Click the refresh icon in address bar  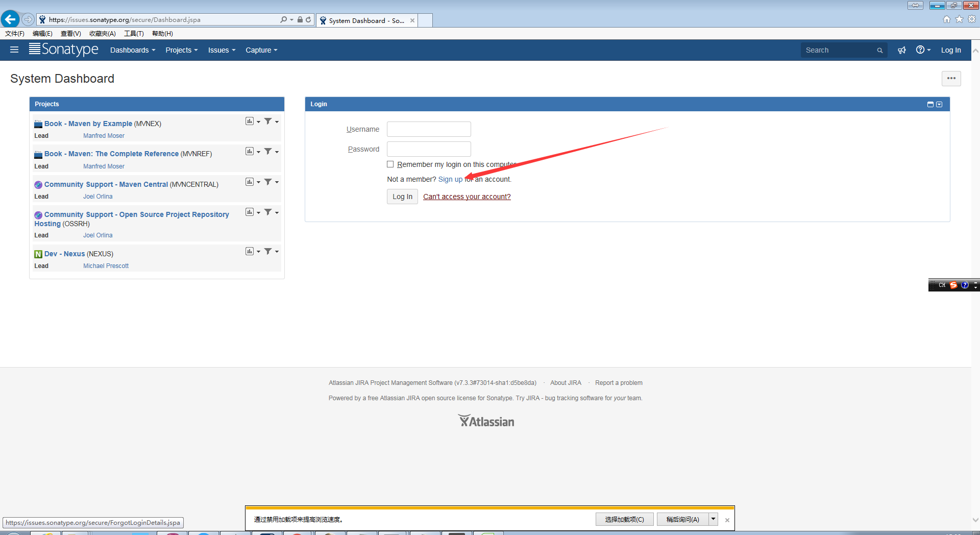308,19
